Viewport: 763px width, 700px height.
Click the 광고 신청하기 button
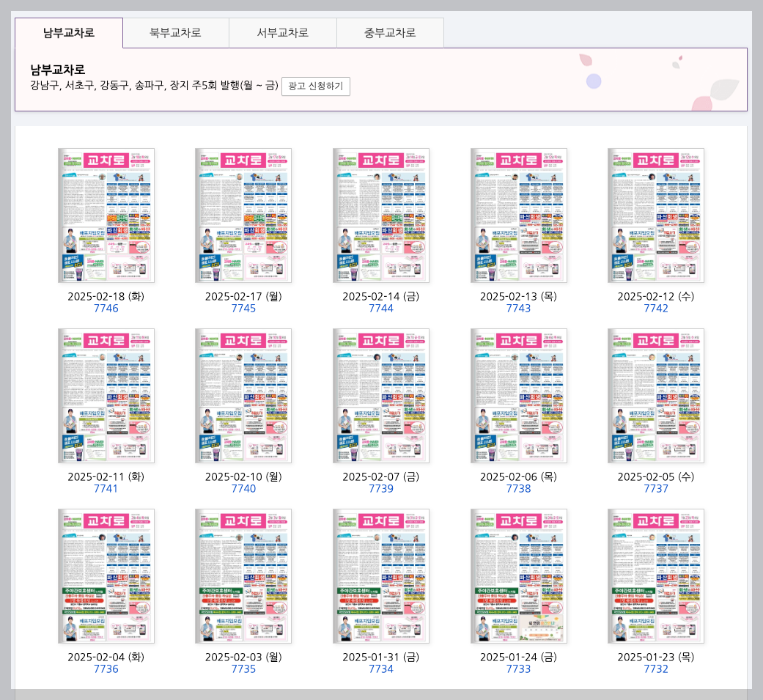(315, 86)
